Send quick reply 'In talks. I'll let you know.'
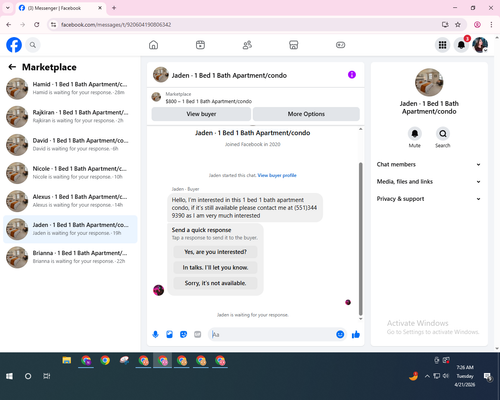The image size is (500, 400). (215, 268)
